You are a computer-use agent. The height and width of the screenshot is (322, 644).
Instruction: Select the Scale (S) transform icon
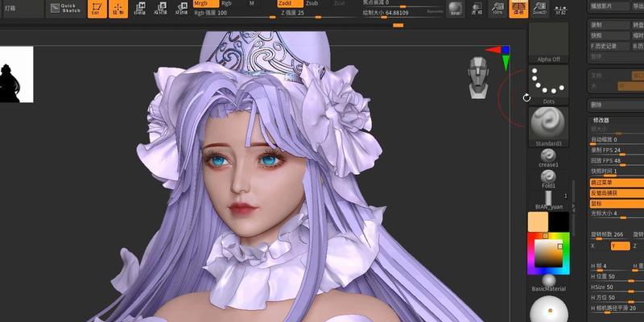[160, 9]
